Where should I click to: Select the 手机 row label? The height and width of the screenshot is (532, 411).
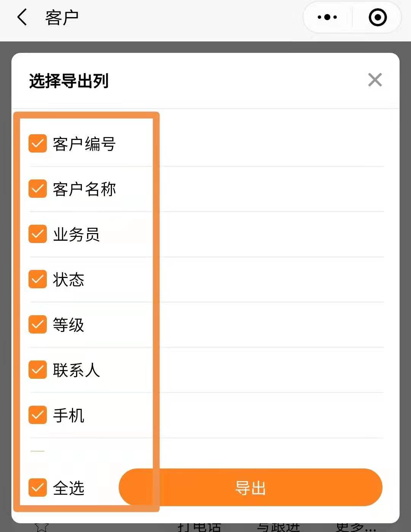68,415
